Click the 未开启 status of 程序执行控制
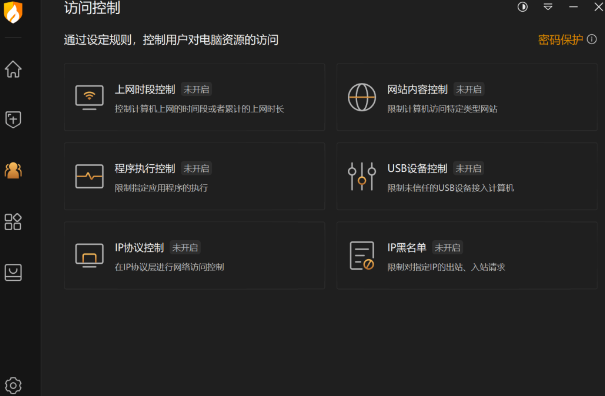 coord(196,169)
